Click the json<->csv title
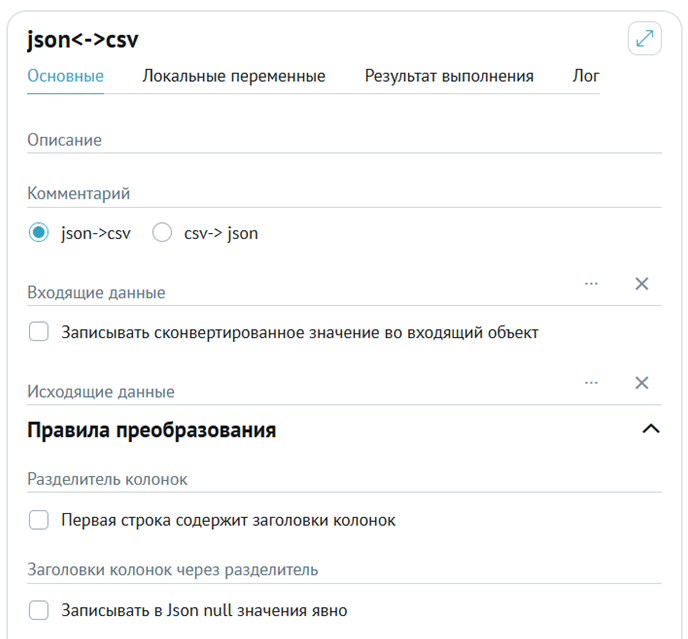 pos(82,40)
